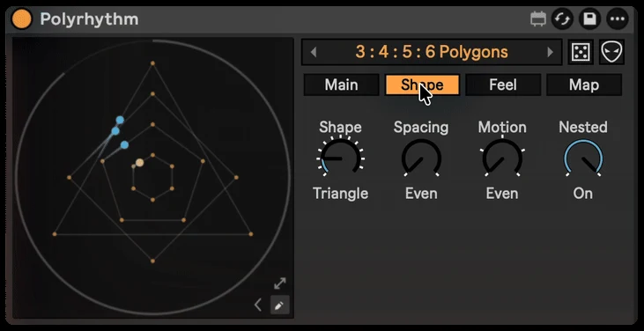This screenshot has height=331, width=644.
Task: Open the Map tab
Action: pos(584,85)
